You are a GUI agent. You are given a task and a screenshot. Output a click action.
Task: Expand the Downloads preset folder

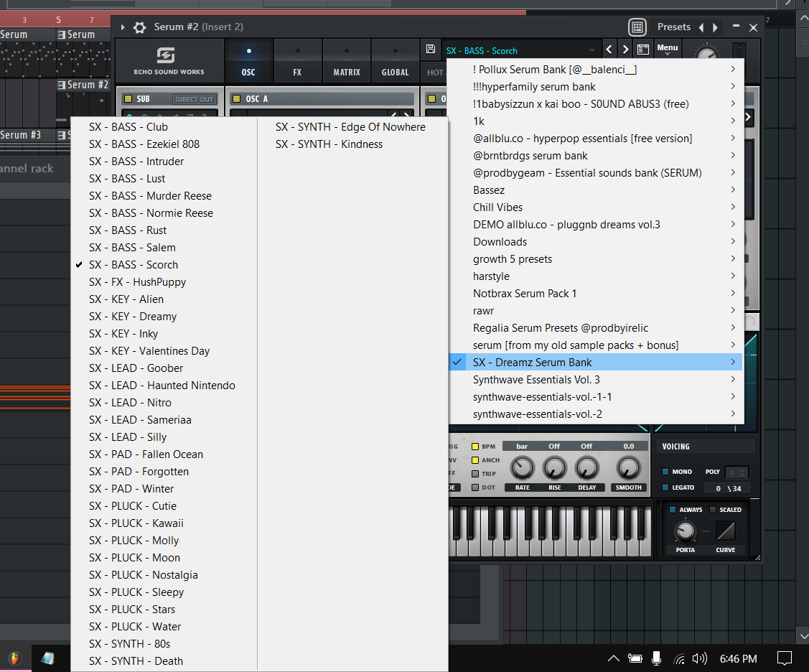(x=596, y=241)
